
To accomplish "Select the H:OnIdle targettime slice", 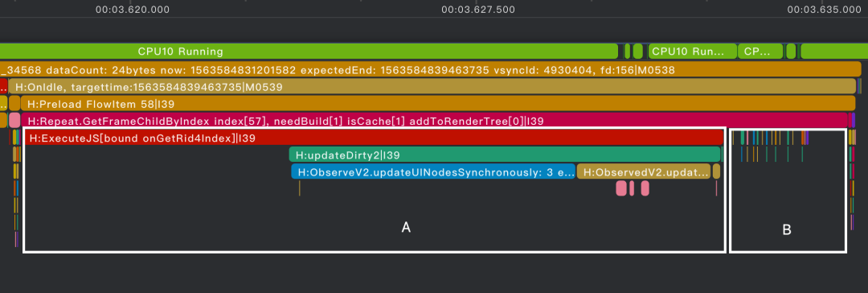I will [433, 87].
